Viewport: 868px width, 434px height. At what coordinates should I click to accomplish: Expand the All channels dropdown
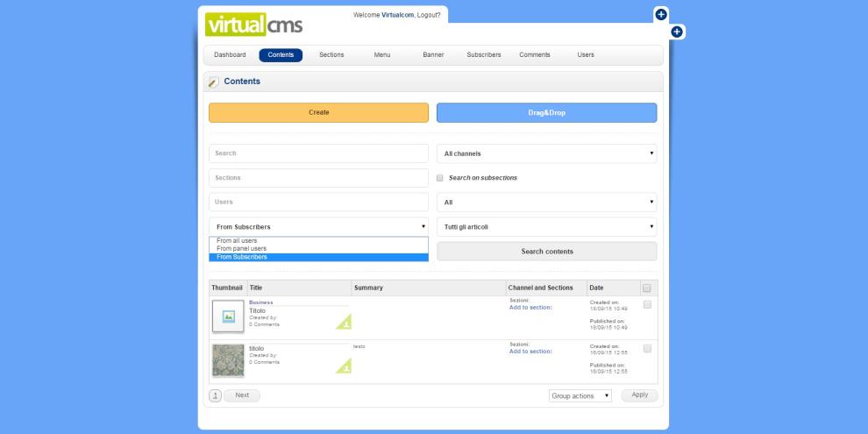[546, 153]
